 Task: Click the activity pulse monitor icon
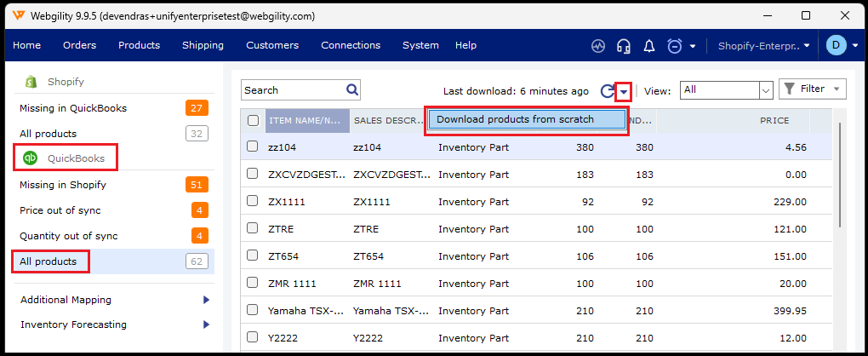tap(598, 46)
